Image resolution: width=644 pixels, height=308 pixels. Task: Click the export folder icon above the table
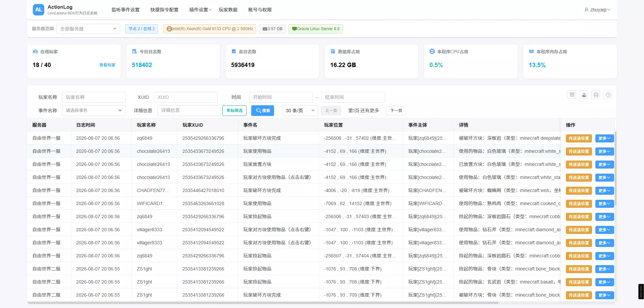pyautogui.click(x=584, y=95)
